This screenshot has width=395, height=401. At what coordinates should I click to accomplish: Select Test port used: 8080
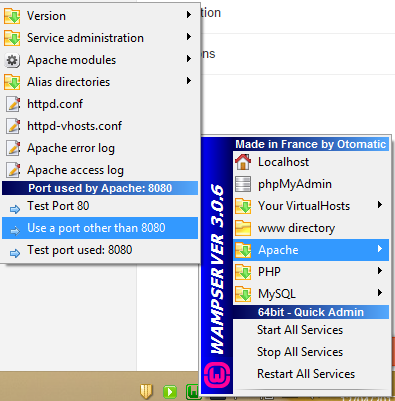pyautogui.click(x=100, y=250)
